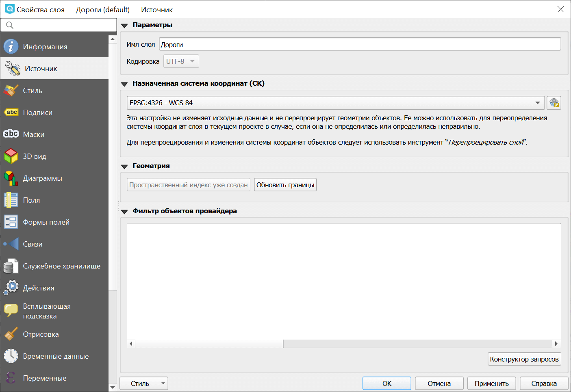Open the Информация panel icon

tap(11, 46)
